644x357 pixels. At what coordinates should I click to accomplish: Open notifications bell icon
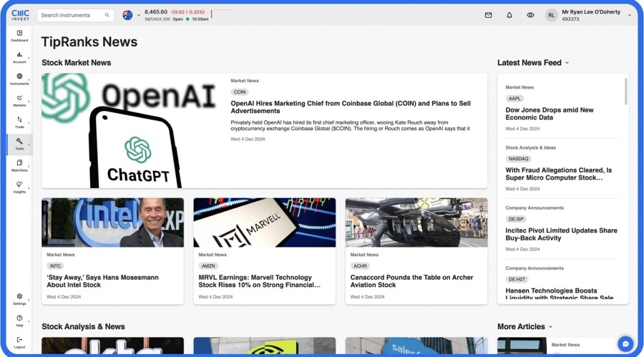(509, 15)
